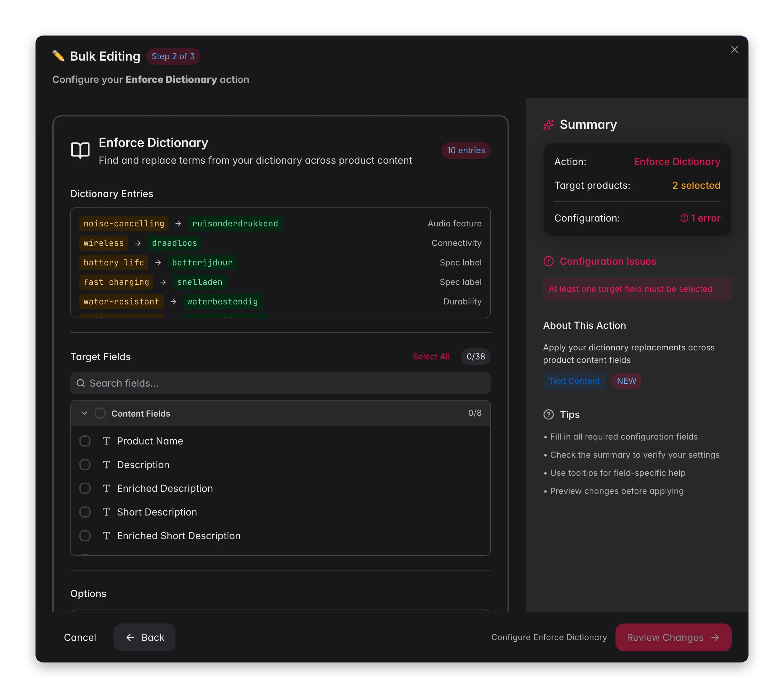This screenshot has height=698, width=784.
Task: Check the Product Name field
Action: (x=85, y=441)
